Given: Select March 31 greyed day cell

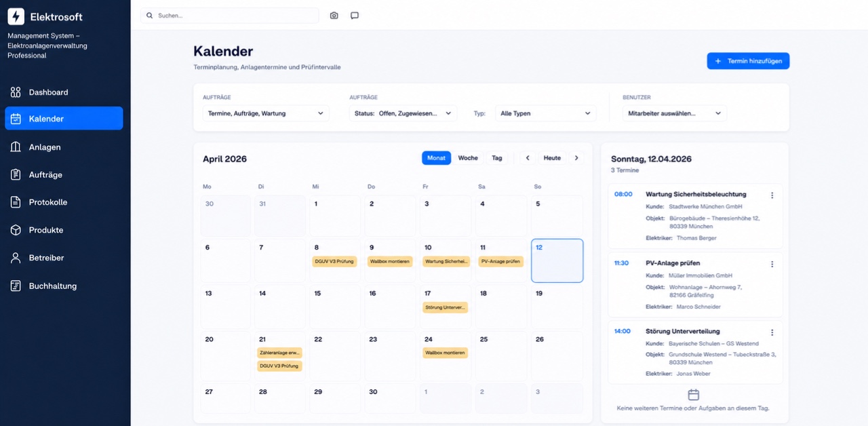Looking at the screenshot, I should pyautogui.click(x=279, y=217).
